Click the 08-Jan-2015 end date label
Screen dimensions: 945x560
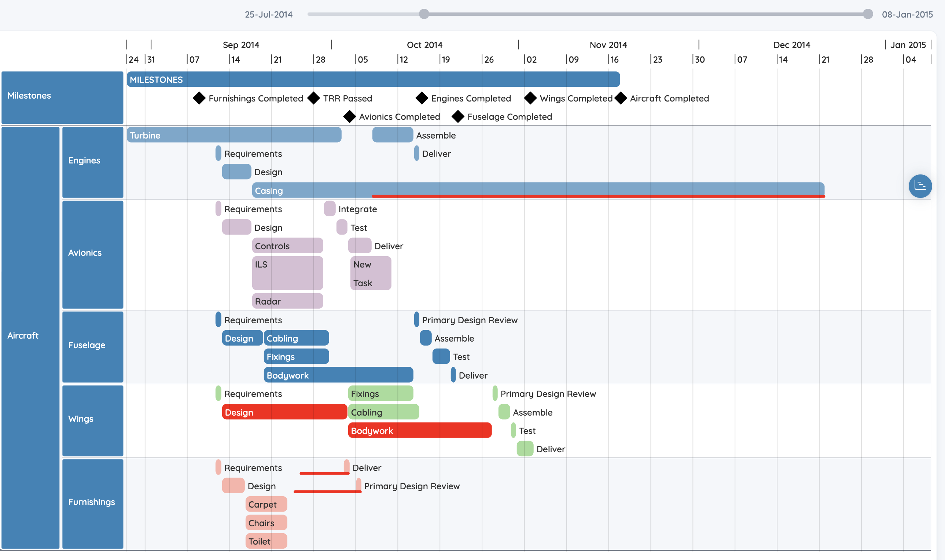(x=907, y=14)
